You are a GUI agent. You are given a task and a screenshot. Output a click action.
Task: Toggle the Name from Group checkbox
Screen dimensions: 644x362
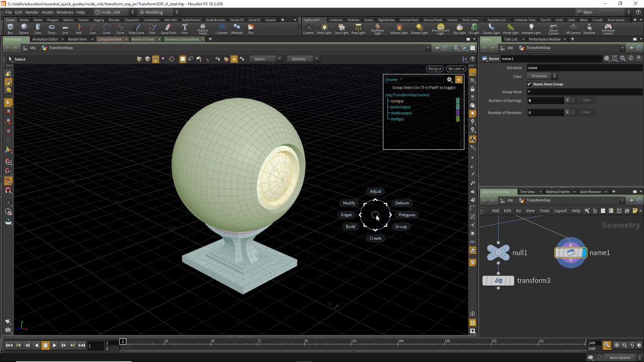coord(529,84)
